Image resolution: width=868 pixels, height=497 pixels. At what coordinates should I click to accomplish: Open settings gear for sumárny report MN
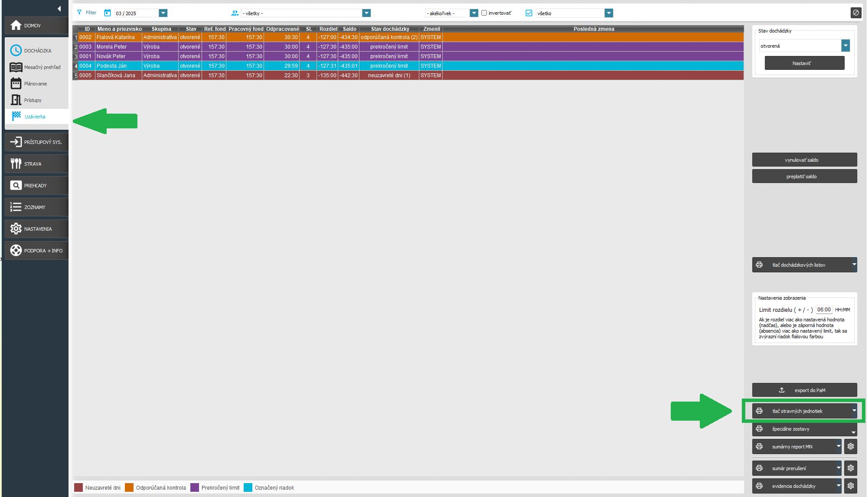(850, 446)
